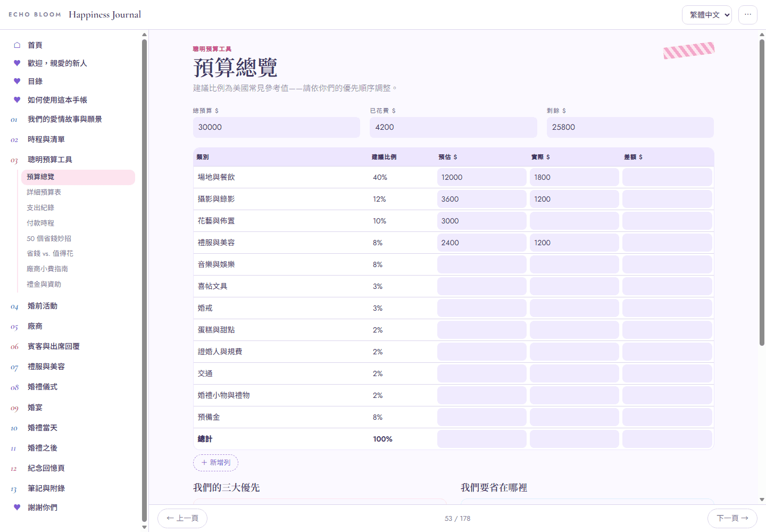
Task: Click the 禮服與美容 estimate field 2400
Action: (482, 243)
